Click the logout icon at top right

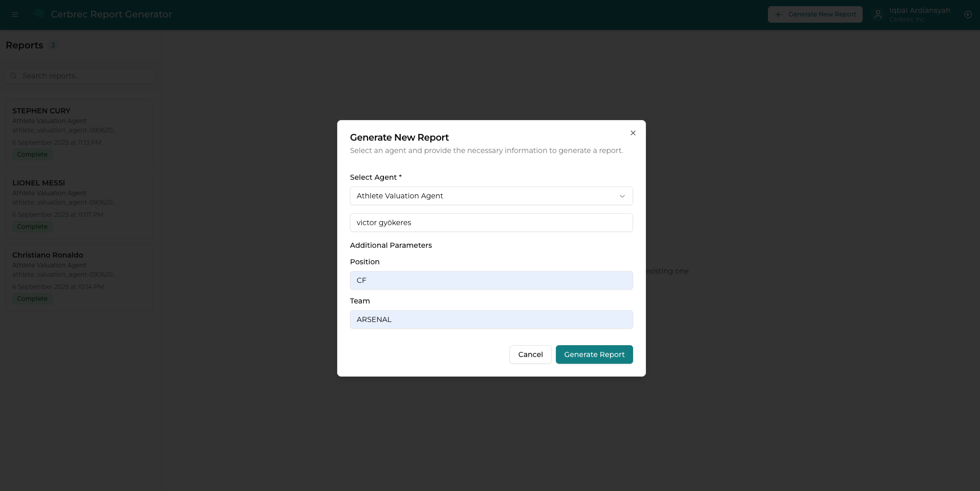(x=968, y=14)
